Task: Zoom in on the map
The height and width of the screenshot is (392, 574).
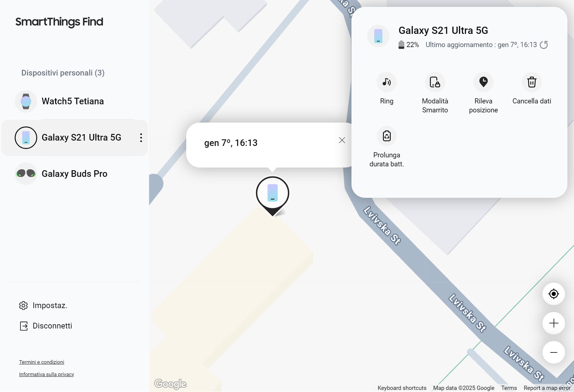Action: [554, 323]
